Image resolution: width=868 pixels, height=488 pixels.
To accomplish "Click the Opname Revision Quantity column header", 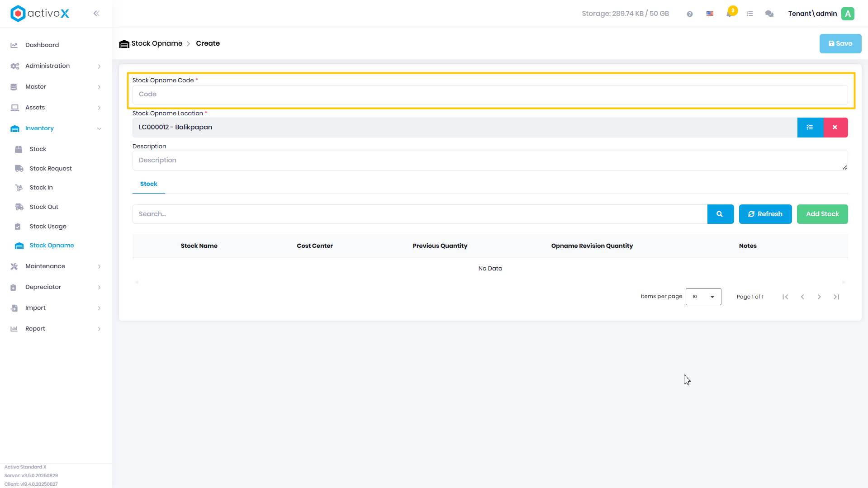I will pyautogui.click(x=592, y=246).
